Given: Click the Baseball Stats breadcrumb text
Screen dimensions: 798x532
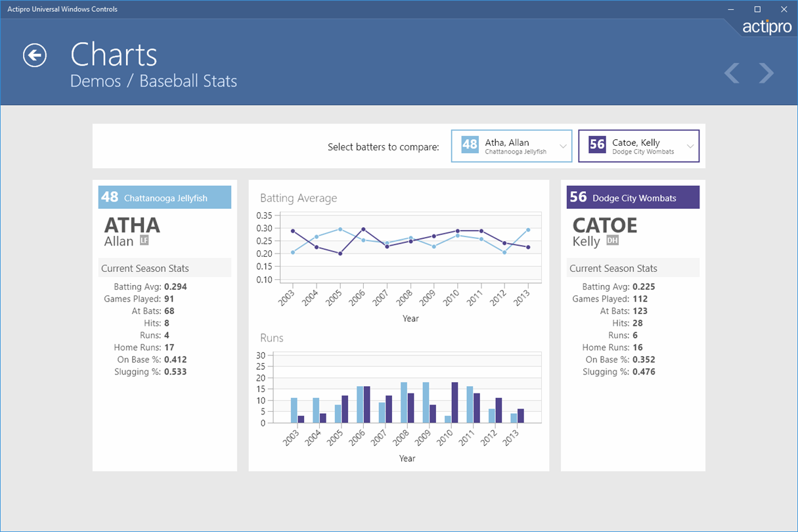Looking at the screenshot, I should (x=188, y=81).
